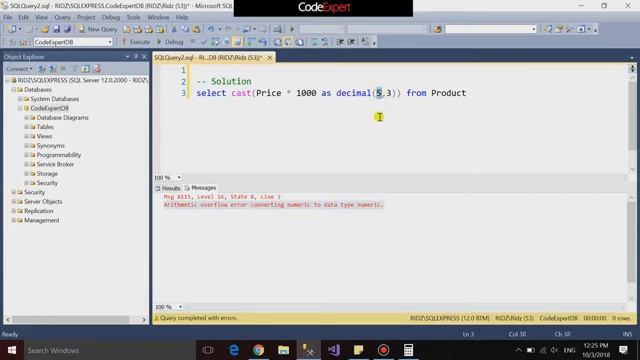Screen dimensions: 640x360
Task: Select the Storage tree item
Action: pyautogui.click(x=47, y=174)
